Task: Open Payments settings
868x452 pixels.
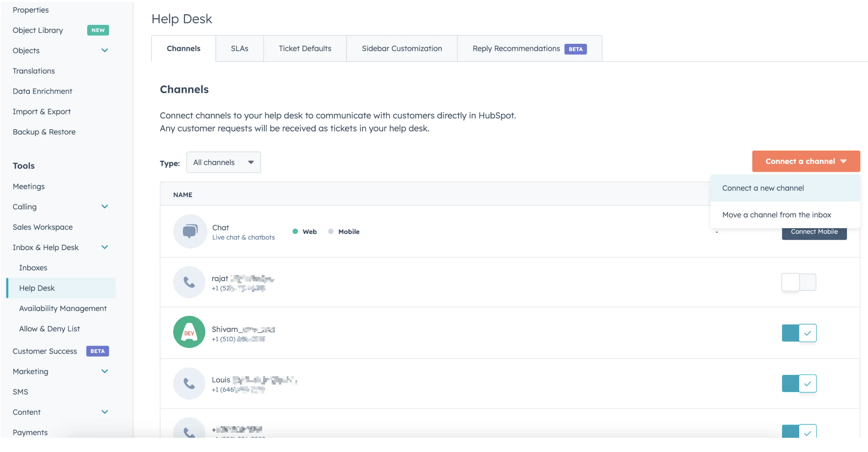Action: coord(30,433)
